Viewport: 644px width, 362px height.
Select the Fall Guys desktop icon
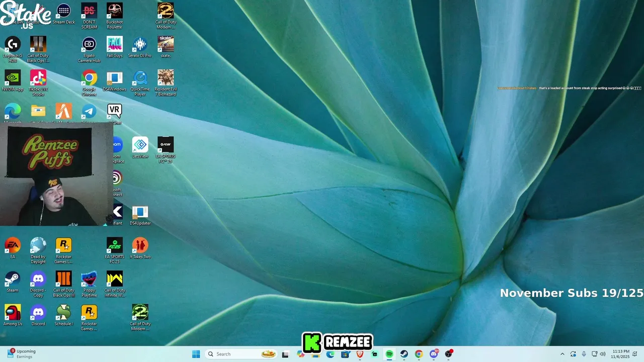(x=114, y=47)
